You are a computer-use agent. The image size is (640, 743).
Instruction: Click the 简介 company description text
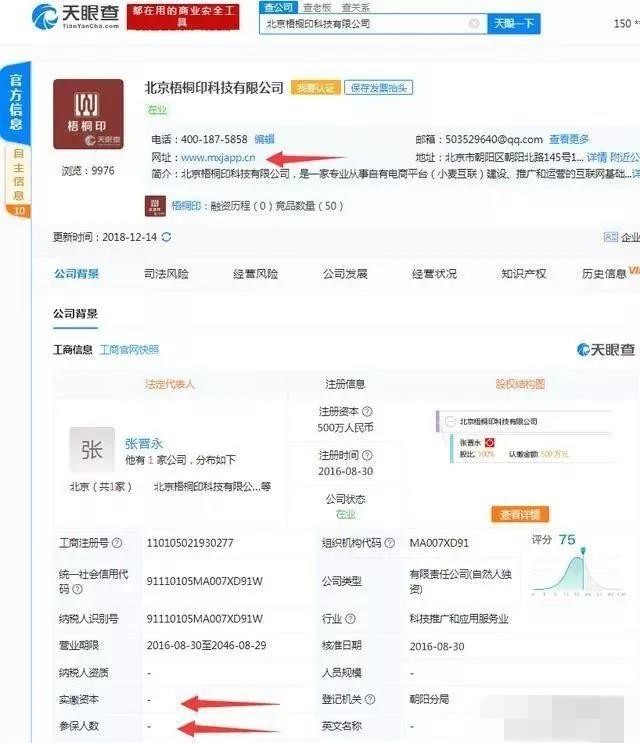396,174
